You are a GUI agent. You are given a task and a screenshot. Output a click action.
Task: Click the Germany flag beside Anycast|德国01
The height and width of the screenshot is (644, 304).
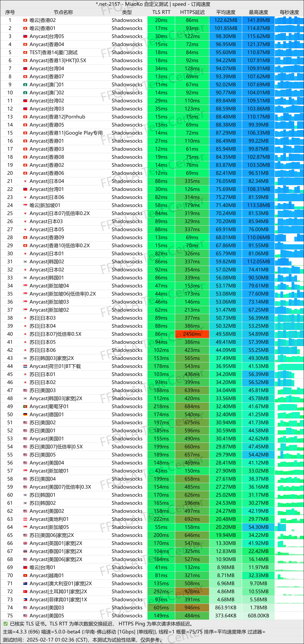[x=25, y=415]
